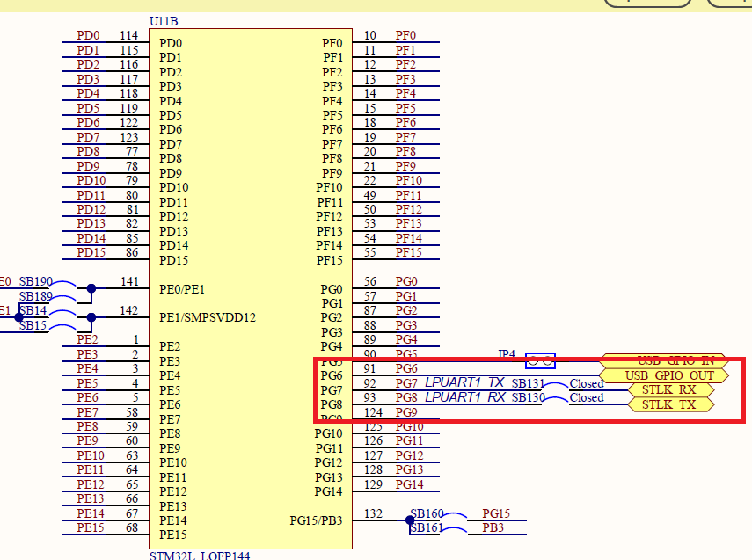Click the junction dot on pin 132 wire
Screen dimensions: 752x560
410,520
